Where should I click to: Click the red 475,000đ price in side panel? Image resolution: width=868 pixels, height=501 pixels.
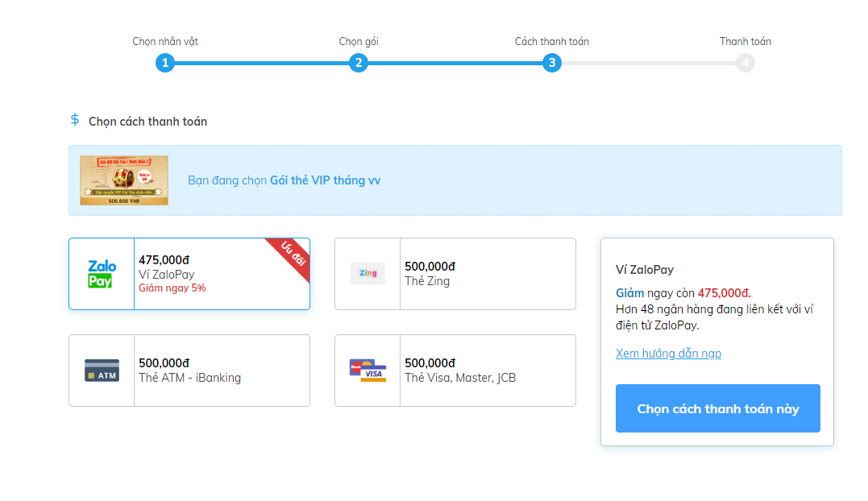click(x=724, y=293)
